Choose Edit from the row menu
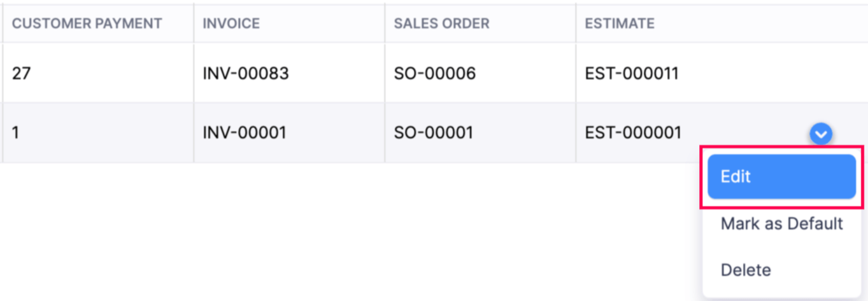The image size is (868, 301). [x=781, y=177]
